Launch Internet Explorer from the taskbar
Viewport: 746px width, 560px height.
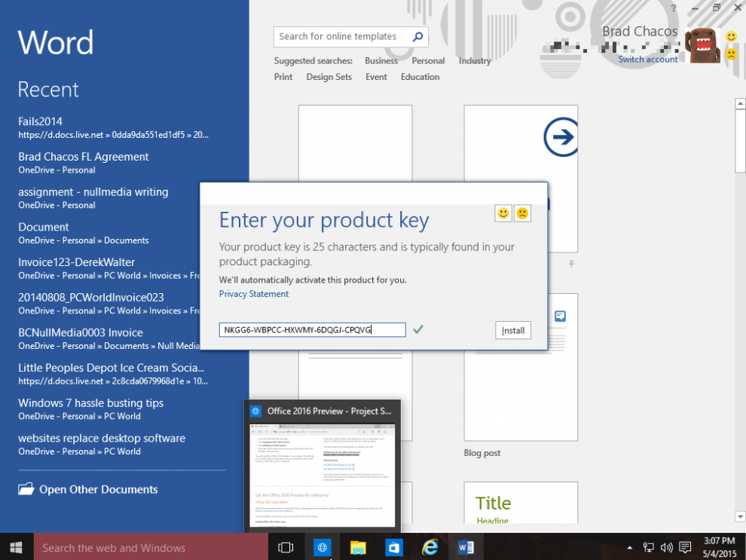pyautogui.click(x=430, y=548)
